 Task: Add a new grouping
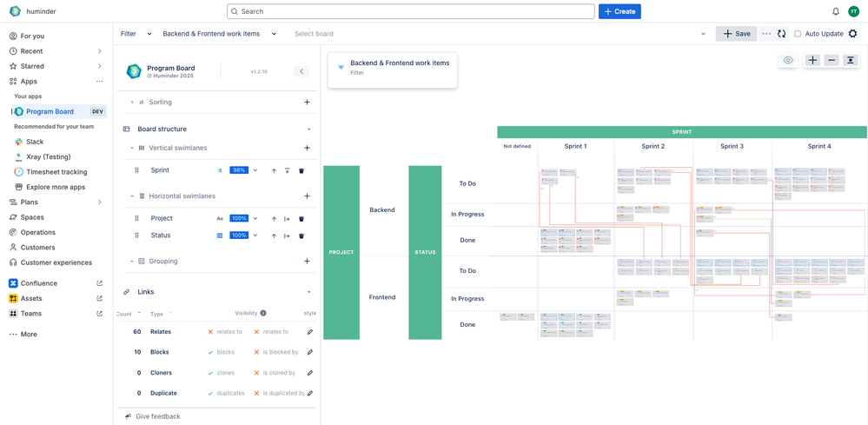308,262
